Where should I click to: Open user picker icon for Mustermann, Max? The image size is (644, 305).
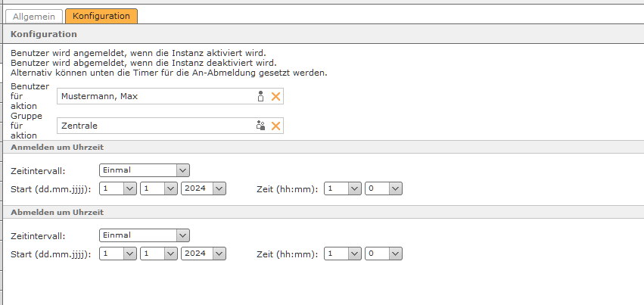[x=260, y=96]
